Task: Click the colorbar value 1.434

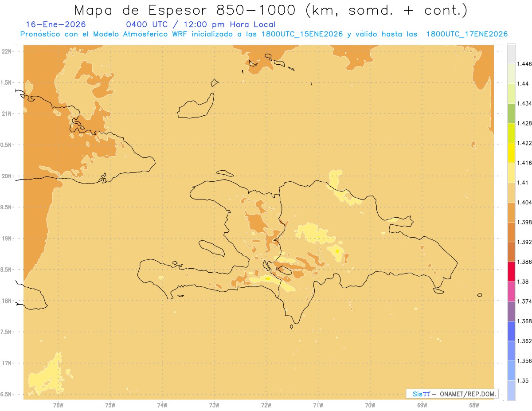Action: click(525, 103)
